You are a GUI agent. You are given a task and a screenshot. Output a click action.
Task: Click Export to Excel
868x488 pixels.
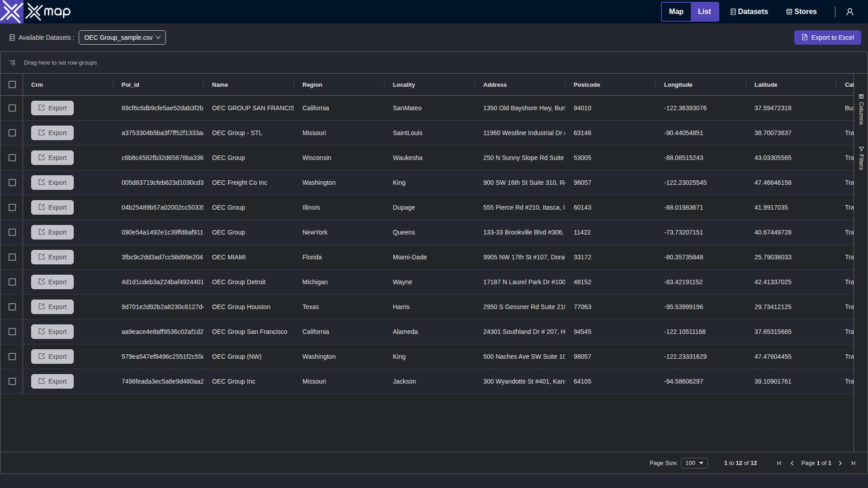[828, 38]
